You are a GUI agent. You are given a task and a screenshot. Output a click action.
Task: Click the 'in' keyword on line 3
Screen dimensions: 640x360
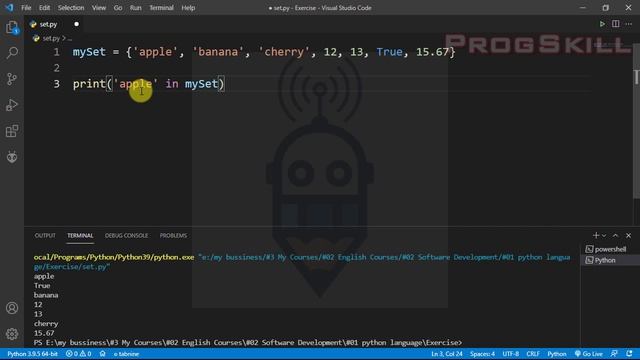172,84
